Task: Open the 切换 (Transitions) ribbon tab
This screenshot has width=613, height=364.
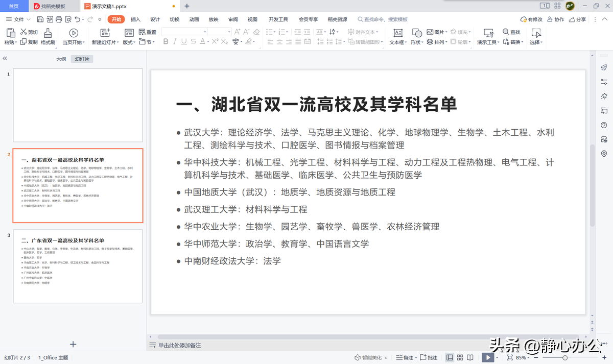Action: click(x=175, y=19)
